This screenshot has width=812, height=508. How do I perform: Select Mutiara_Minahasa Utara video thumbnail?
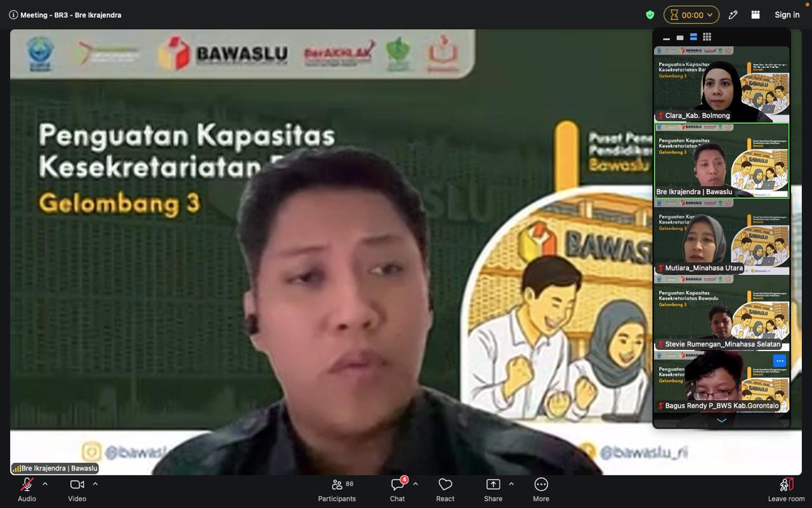tap(722, 236)
